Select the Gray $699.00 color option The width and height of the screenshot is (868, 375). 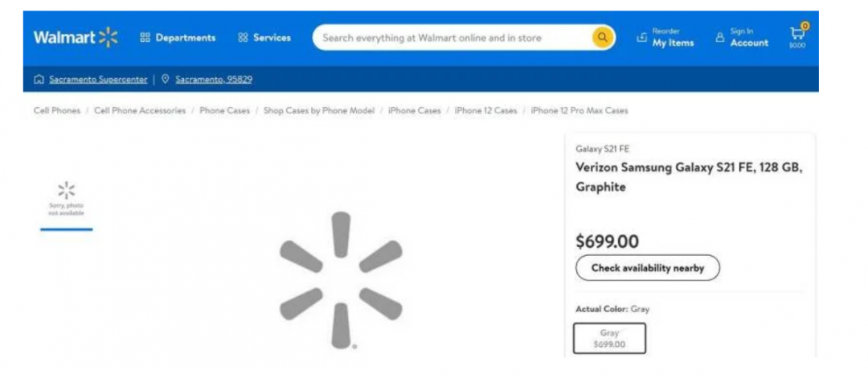pyautogui.click(x=609, y=339)
